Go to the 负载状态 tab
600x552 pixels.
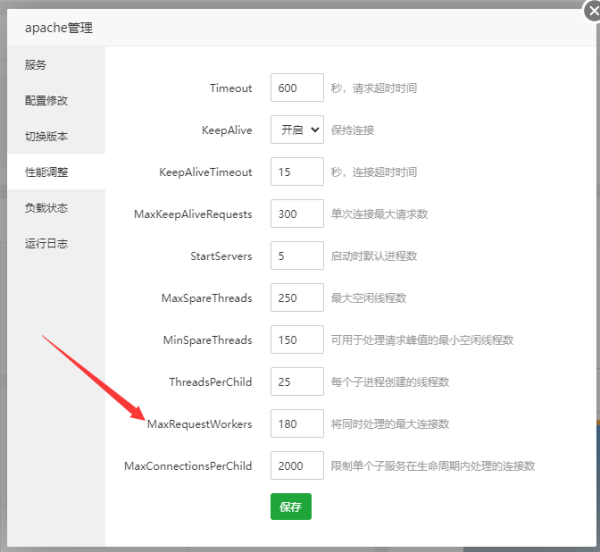(x=46, y=208)
